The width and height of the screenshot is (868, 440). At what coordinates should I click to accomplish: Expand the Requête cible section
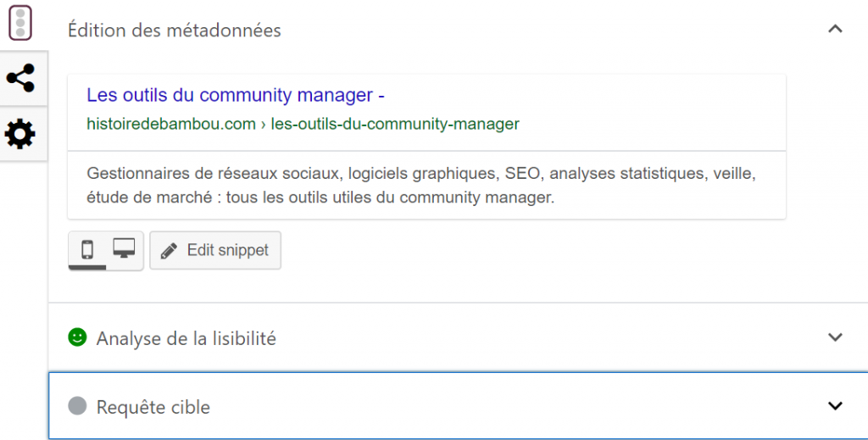click(x=835, y=406)
